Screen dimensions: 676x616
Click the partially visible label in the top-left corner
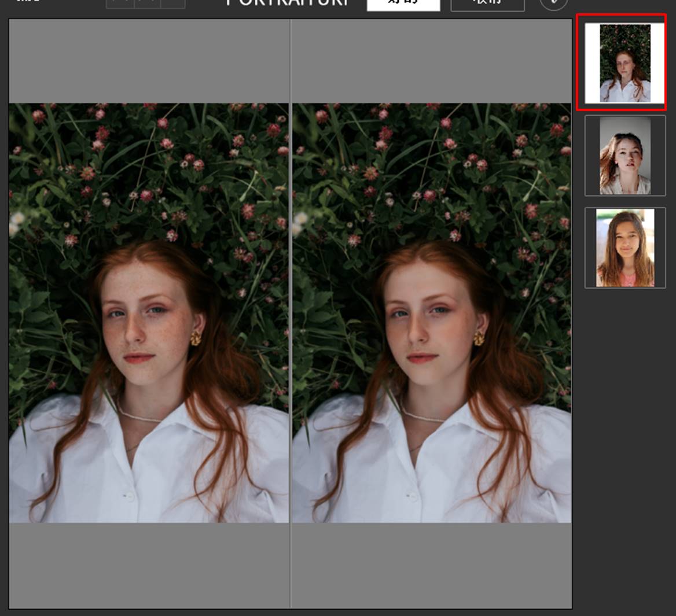27,2
